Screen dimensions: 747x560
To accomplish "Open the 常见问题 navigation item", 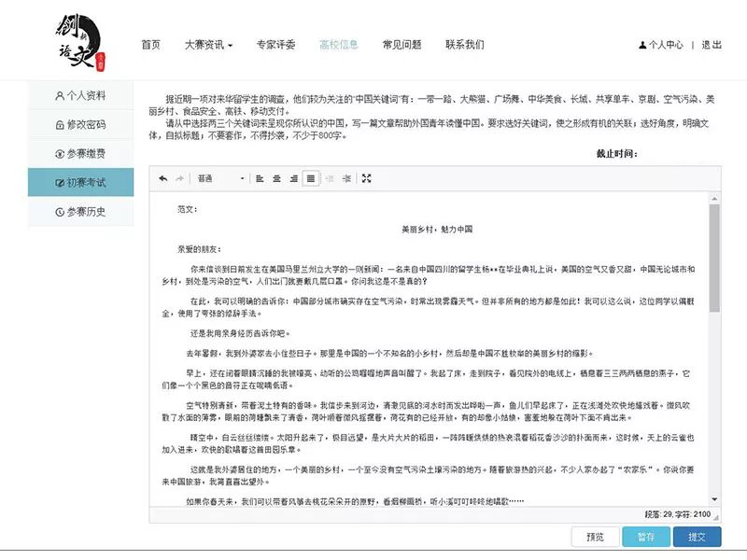I will click(402, 45).
